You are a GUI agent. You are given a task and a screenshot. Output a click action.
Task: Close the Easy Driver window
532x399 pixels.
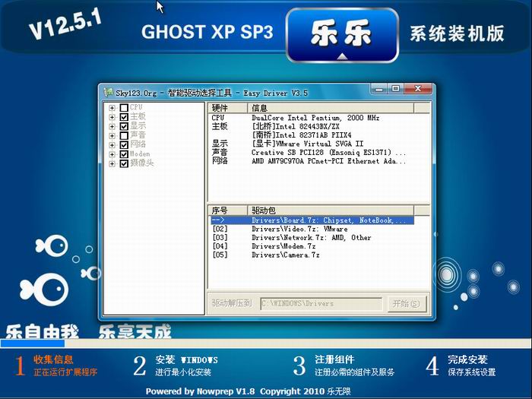coord(418,89)
